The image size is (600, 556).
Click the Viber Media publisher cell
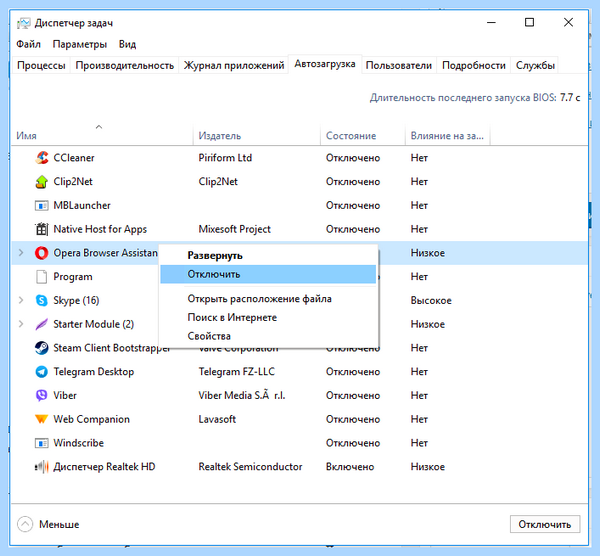pyautogui.click(x=242, y=395)
